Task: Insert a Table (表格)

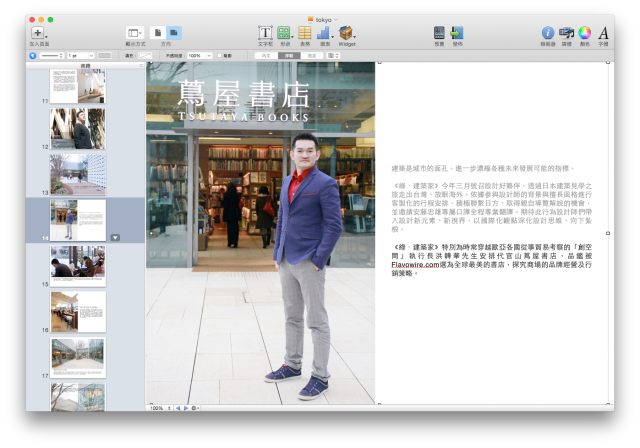Action: (x=304, y=33)
